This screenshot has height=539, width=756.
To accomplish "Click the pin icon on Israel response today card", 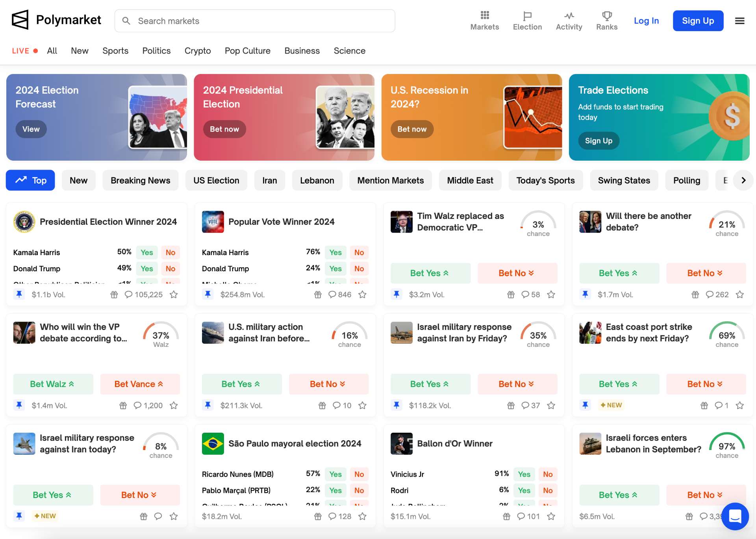I will (19, 516).
